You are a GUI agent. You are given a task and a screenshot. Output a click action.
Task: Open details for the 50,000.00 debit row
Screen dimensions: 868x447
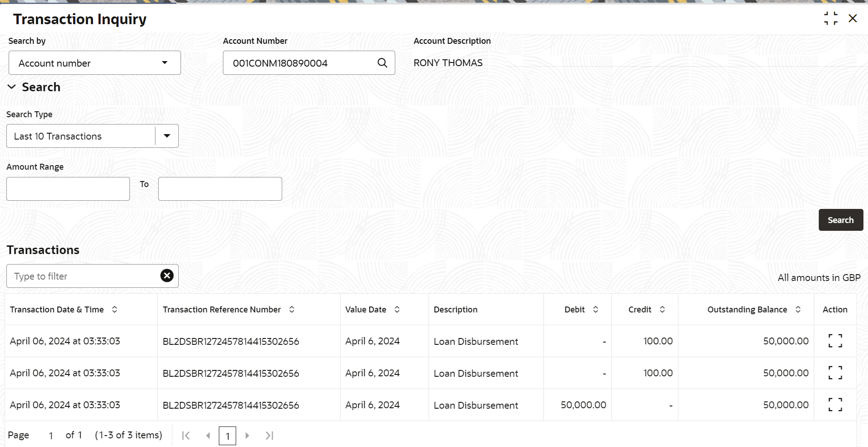click(x=835, y=405)
